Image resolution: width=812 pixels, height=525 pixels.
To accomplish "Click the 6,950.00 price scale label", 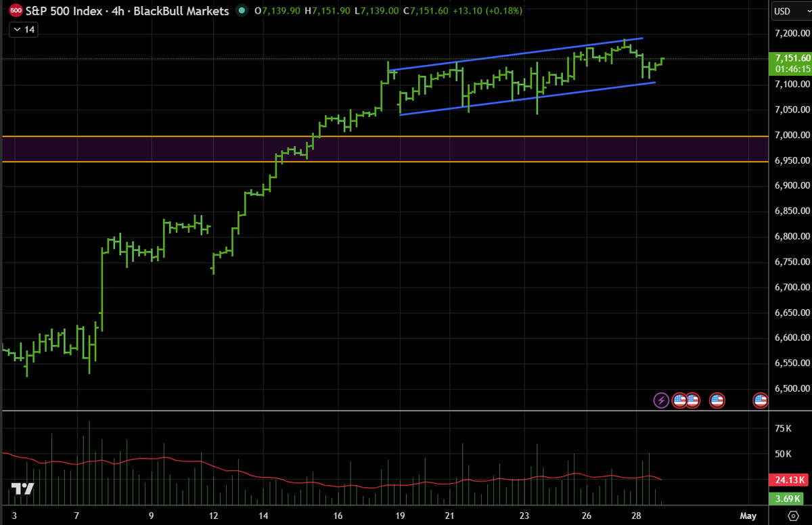I will point(792,160).
